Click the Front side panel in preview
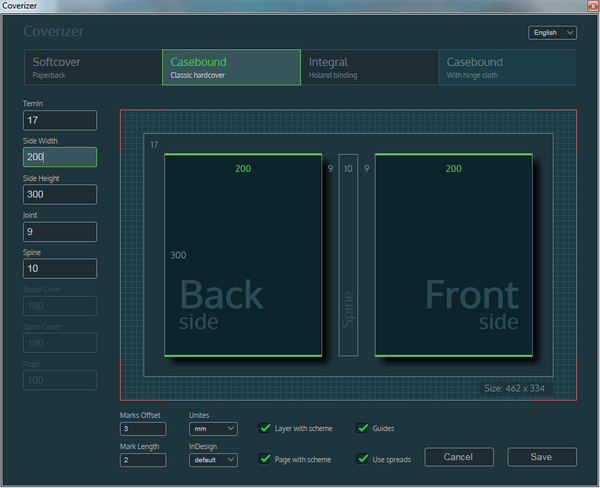The image size is (600, 488). (x=454, y=255)
